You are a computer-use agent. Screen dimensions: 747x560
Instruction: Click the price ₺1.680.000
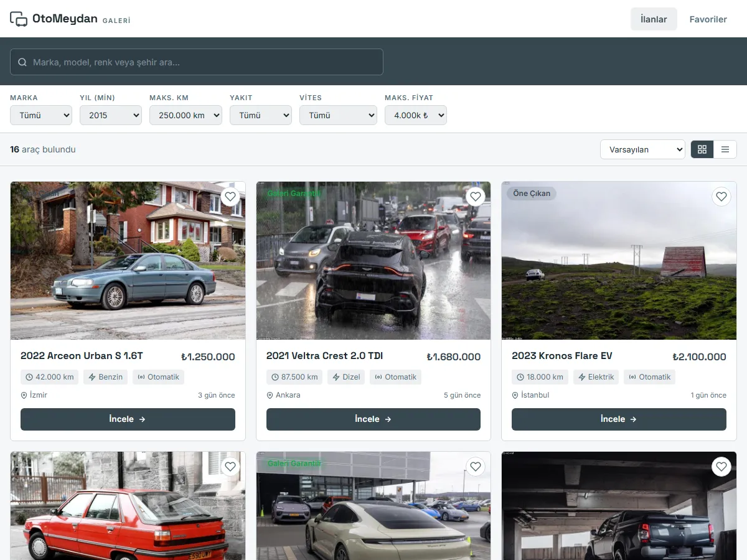pyautogui.click(x=454, y=357)
